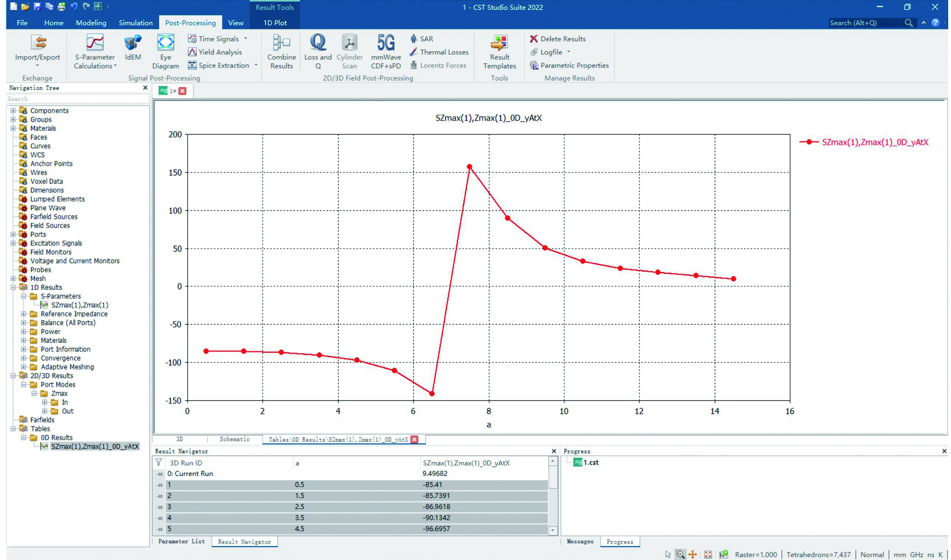Collapse the 1D Results tree node
Viewport: 951px width, 560px height.
click(13, 287)
